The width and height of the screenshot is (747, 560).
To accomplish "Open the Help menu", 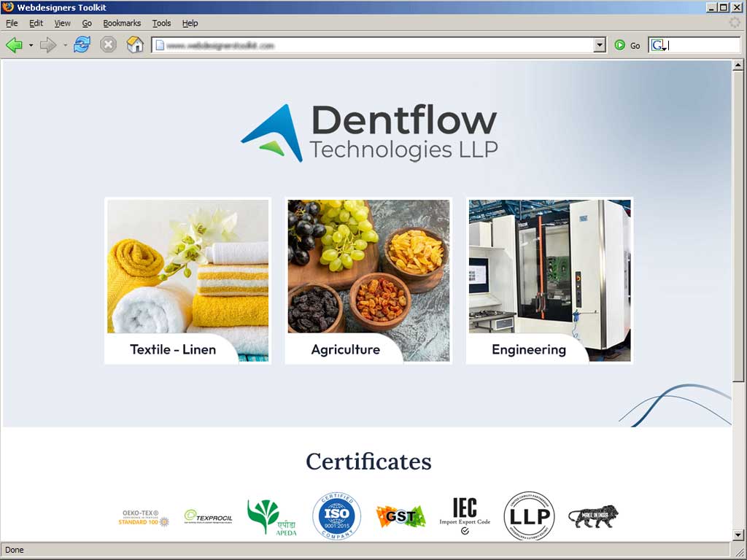I will tap(190, 23).
